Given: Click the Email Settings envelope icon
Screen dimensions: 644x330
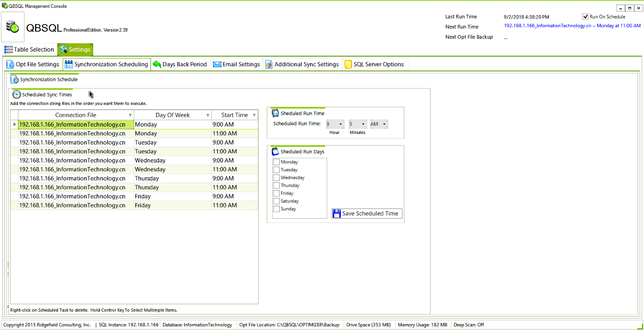Looking at the screenshot, I should point(217,64).
